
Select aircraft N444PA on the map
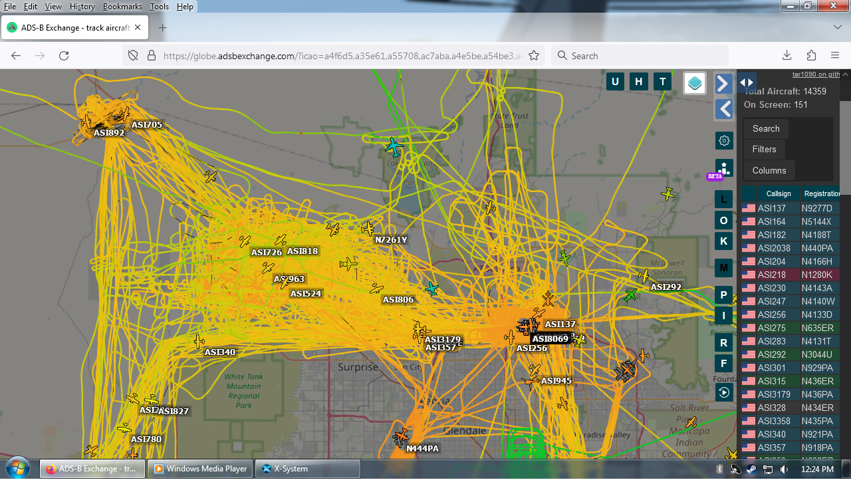[x=400, y=437]
